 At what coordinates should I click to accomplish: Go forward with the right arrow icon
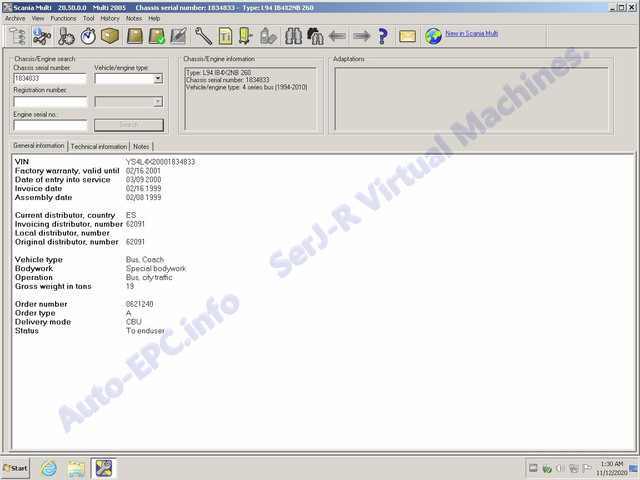point(362,36)
